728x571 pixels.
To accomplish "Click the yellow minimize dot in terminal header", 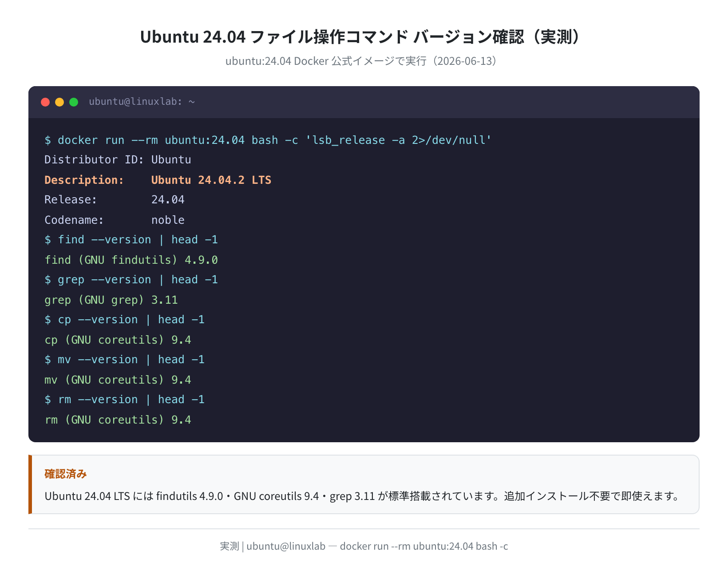I will [59, 102].
